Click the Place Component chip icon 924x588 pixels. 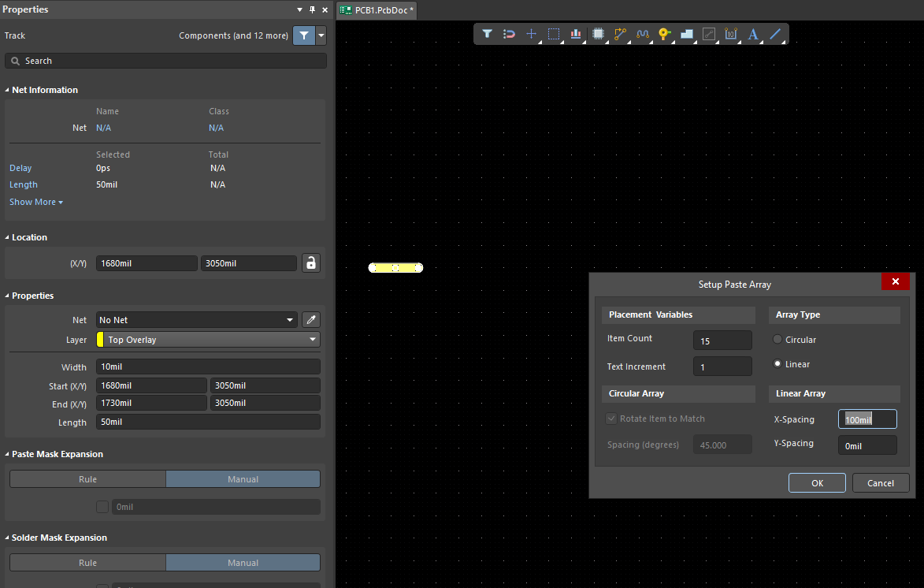598,34
